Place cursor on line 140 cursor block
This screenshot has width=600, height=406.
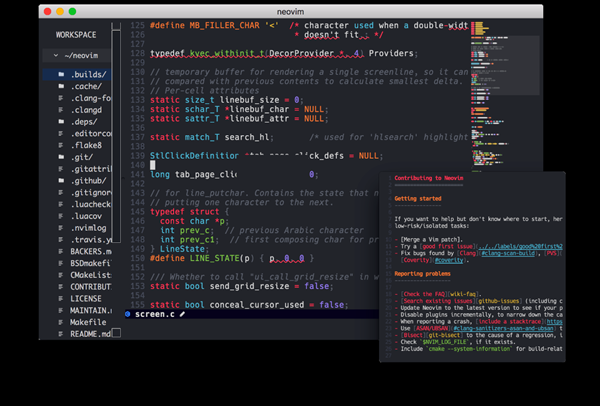[152, 165]
